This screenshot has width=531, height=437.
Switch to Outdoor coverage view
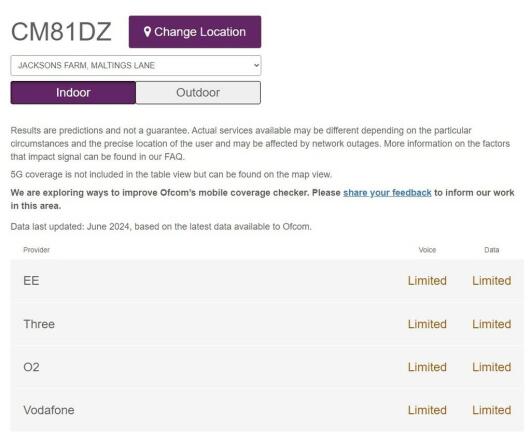click(198, 92)
